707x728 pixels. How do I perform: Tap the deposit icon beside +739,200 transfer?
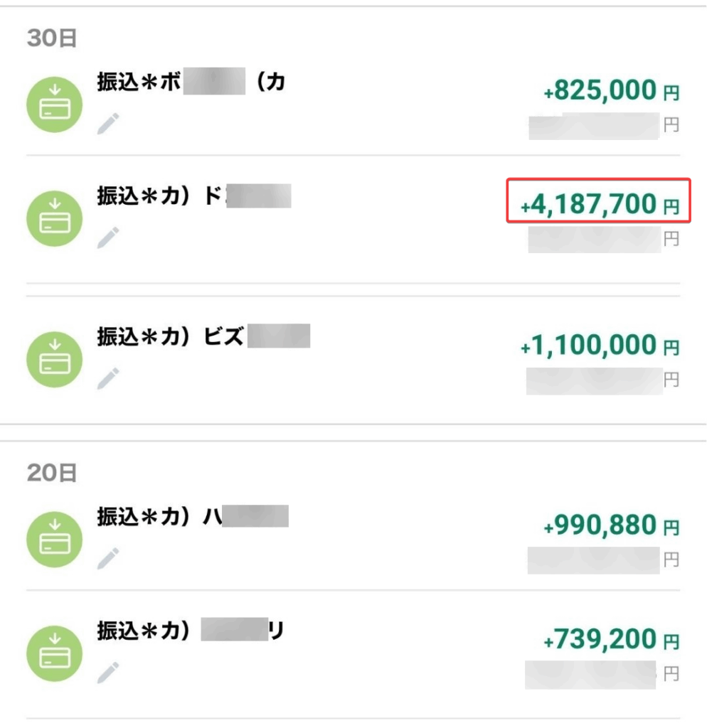pos(54,653)
